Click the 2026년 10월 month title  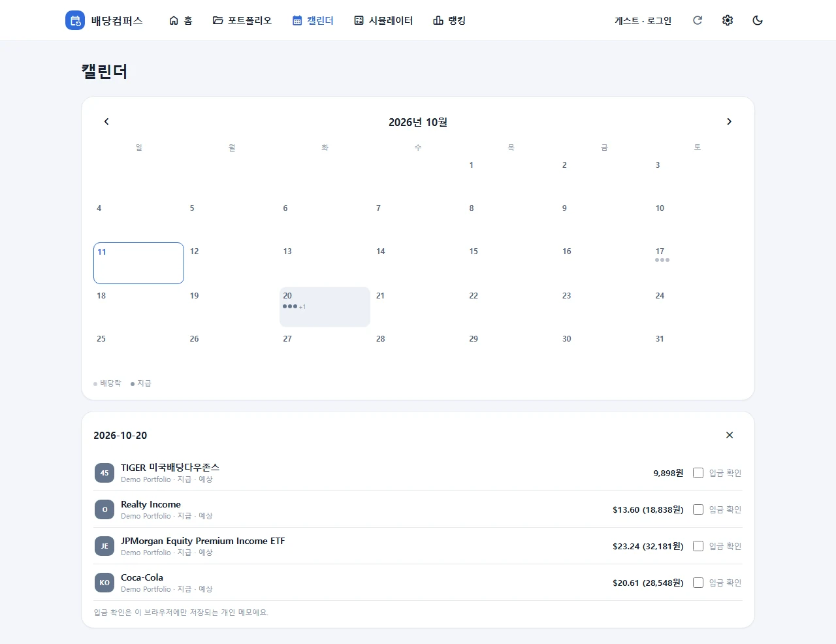pos(418,122)
